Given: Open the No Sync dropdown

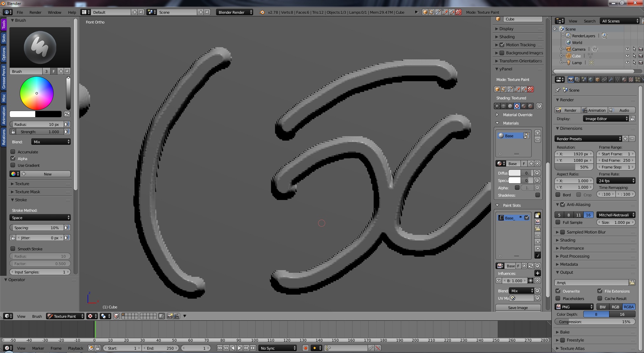Looking at the screenshot, I should (278, 348).
